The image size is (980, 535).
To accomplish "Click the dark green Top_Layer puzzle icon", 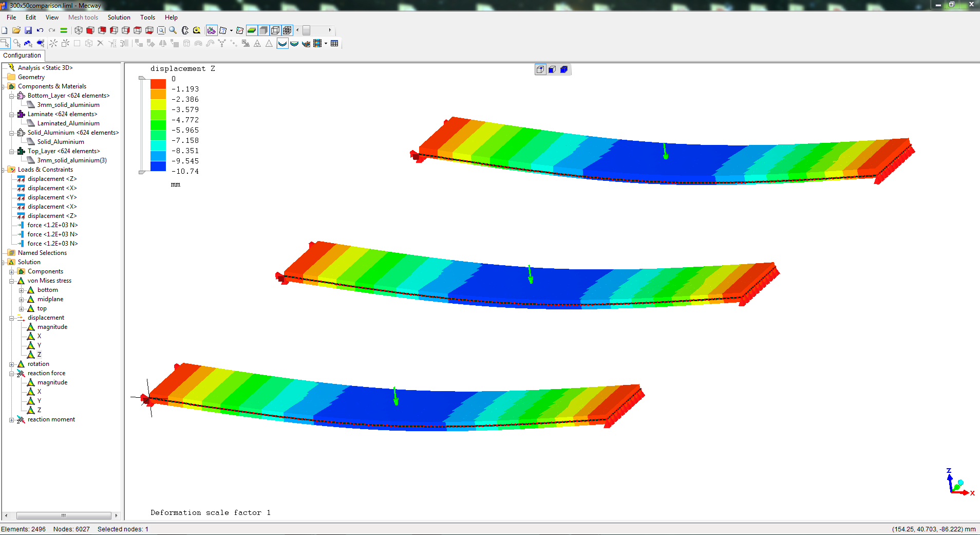I will (x=21, y=151).
